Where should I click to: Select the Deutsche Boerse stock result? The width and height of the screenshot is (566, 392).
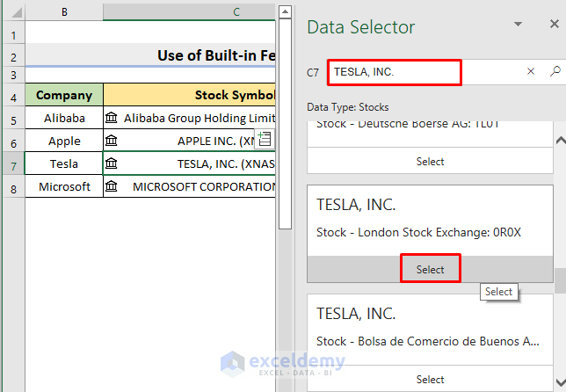tap(430, 162)
